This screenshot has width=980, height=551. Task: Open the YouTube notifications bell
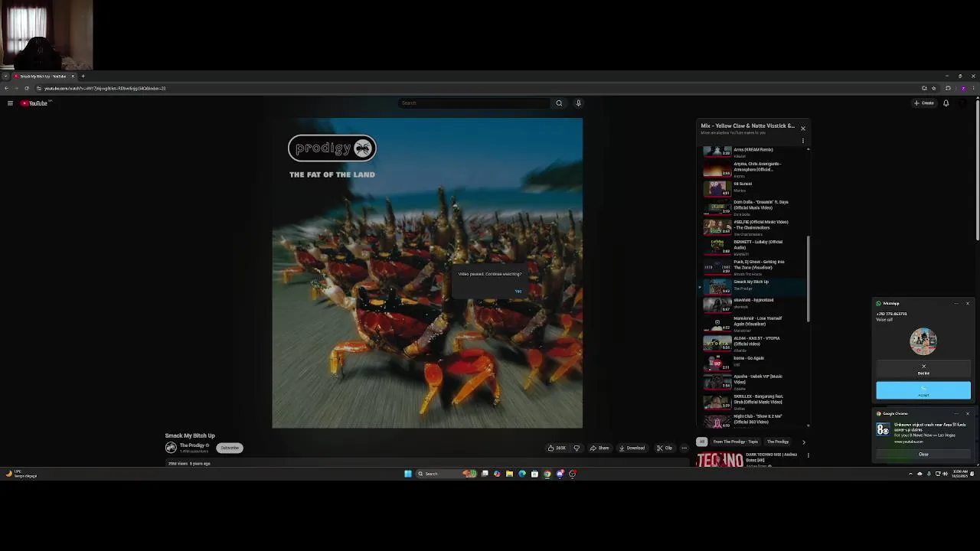(946, 103)
